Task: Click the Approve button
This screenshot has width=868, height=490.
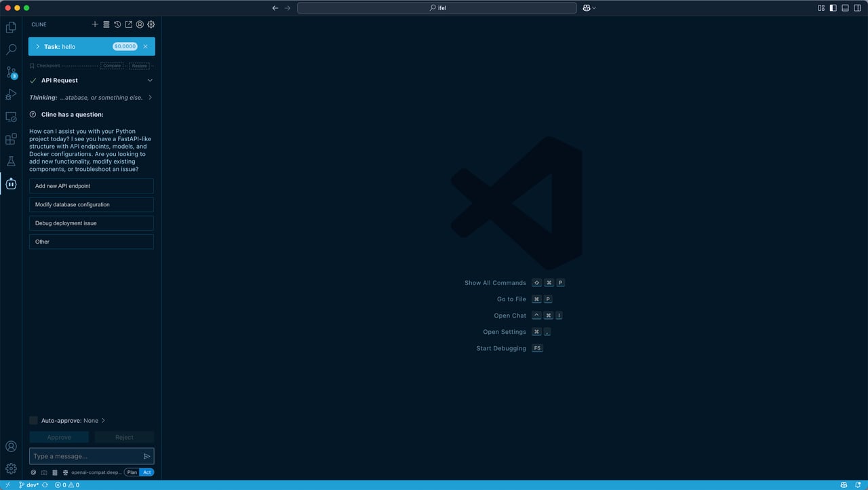Action: [59, 437]
